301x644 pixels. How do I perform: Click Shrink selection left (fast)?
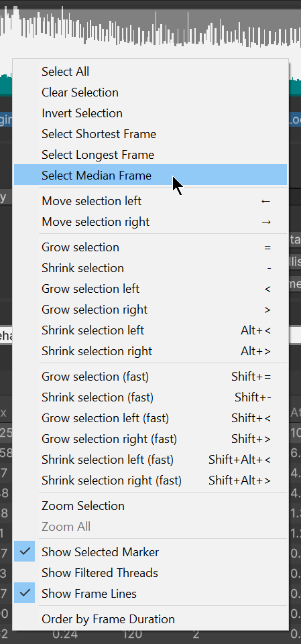click(150, 460)
